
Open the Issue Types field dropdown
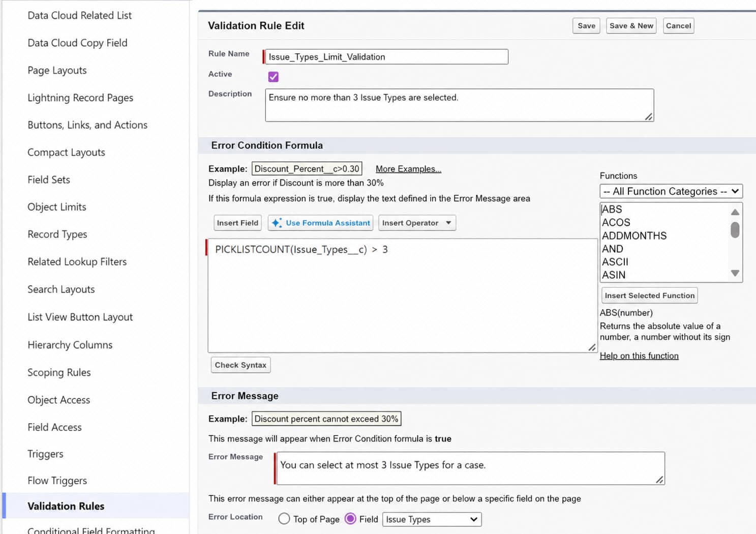coord(432,519)
